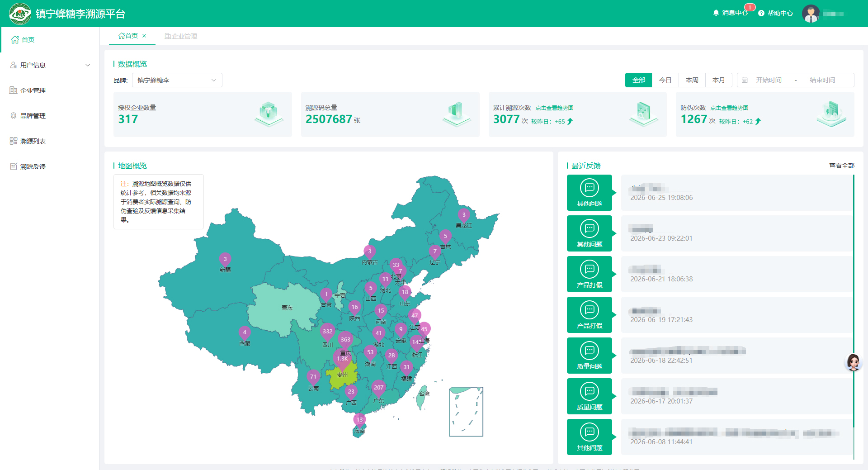The width and height of the screenshot is (868, 470).
Task: Click the 溯源码总量 card illustration
Action: point(457,114)
